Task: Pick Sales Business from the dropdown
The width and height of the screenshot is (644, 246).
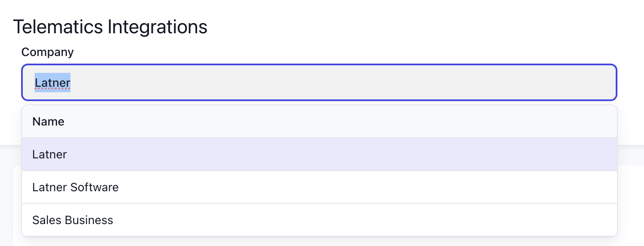Action: [73, 220]
